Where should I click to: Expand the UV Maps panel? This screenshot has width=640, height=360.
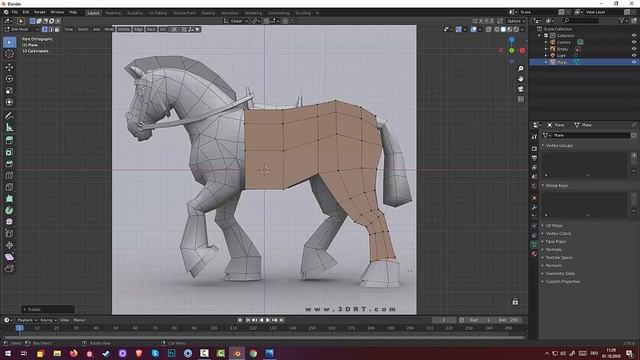[553, 225]
